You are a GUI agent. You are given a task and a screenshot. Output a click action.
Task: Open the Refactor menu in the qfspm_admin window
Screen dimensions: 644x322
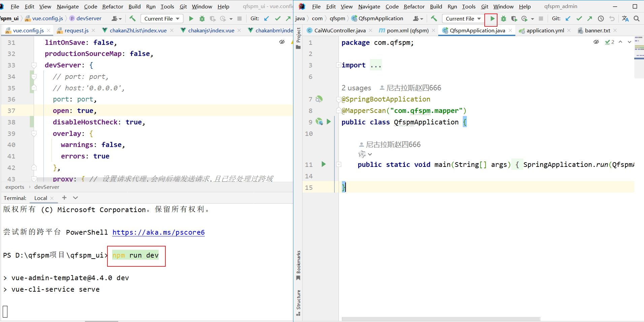coord(414,6)
